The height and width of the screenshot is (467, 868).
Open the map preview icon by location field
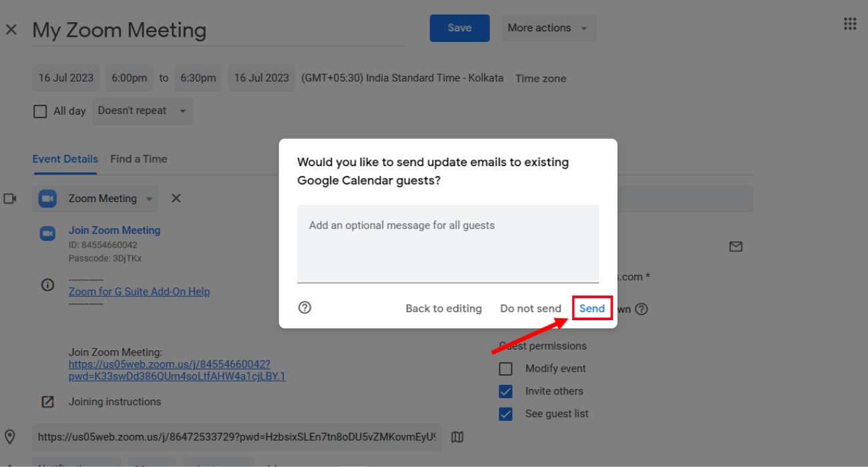coord(457,437)
